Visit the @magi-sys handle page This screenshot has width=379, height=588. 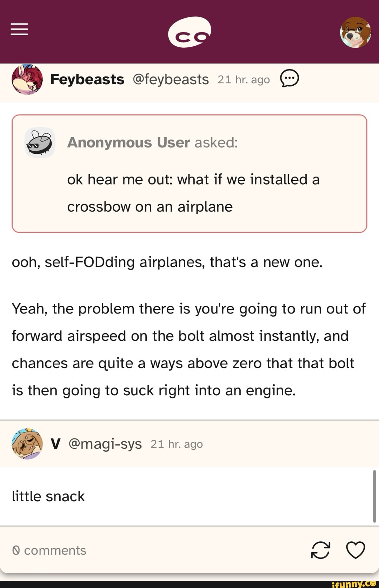coord(105,444)
